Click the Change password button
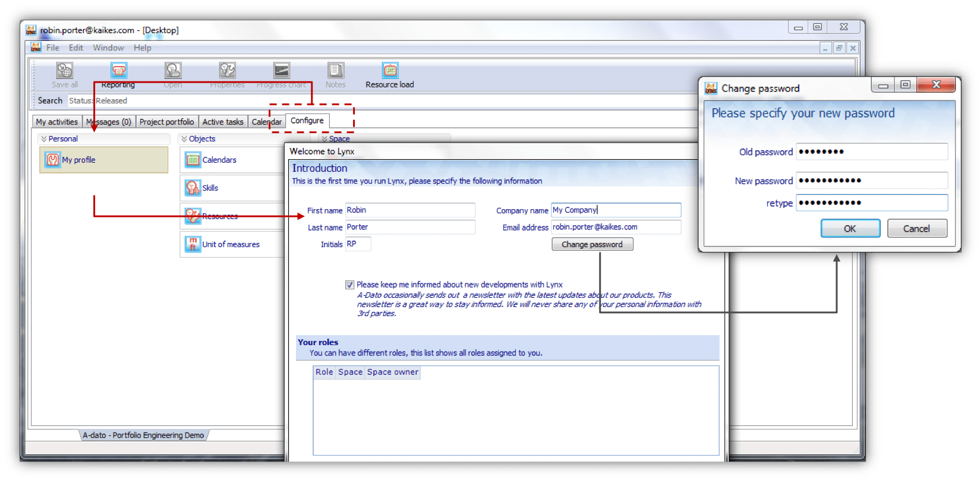 (592, 244)
